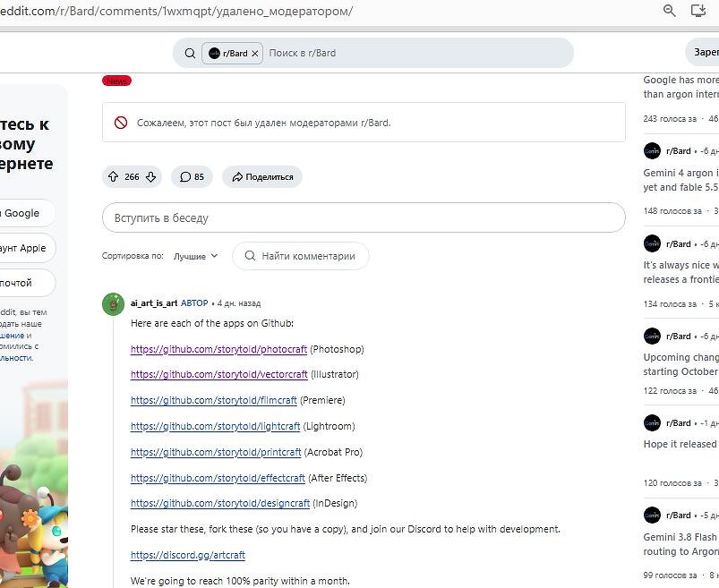Open the ai_art_is_art username link
Viewport: 719px width, 588px height.
coord(154,303)
